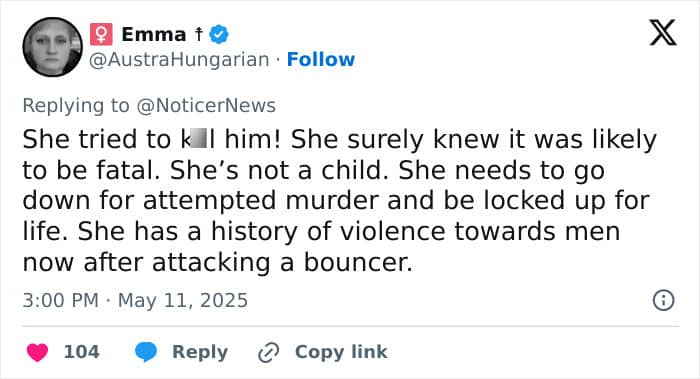Viewport: 700px width, 379px height.
Task: Open the @NoticerNews mention
Action: 206,106
